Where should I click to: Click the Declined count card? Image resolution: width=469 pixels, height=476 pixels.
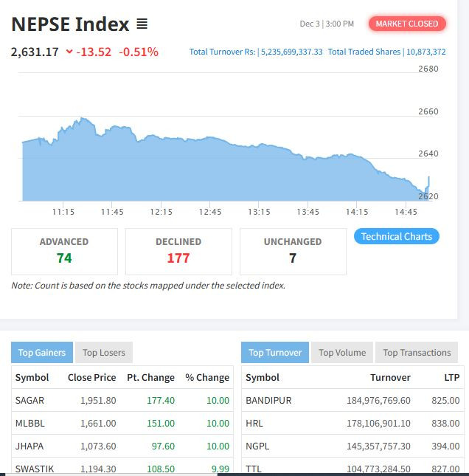178,251
